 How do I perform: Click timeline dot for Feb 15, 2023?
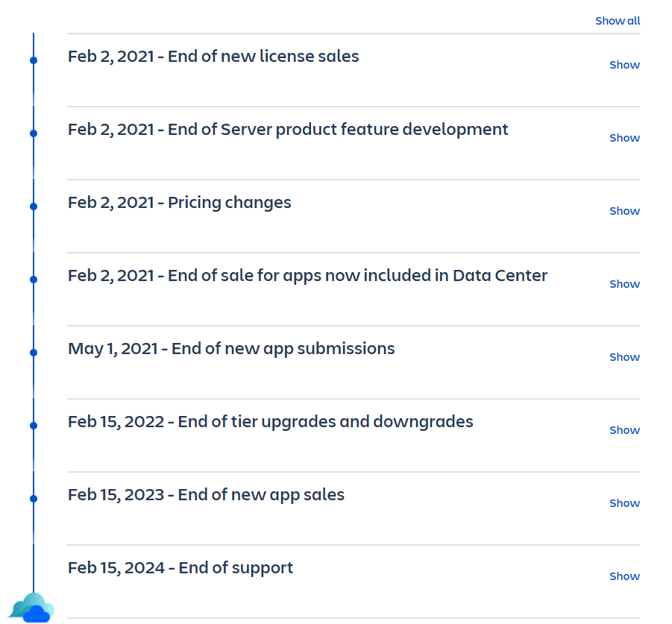[34, 499]
